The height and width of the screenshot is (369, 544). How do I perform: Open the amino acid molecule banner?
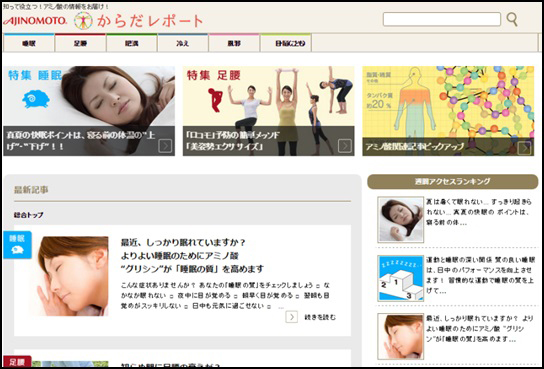pos(448,111)
